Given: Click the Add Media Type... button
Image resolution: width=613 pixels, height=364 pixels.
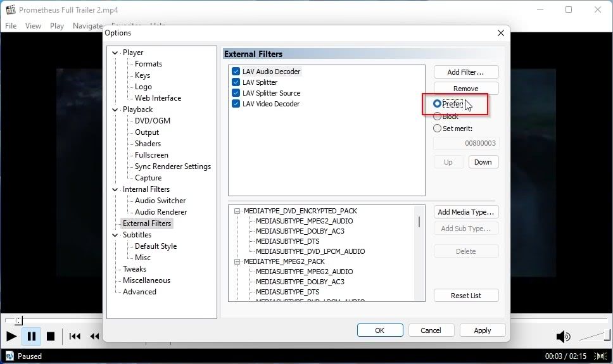Looking at the screenshot, I should pyautogui.click(x=466, y=212).
